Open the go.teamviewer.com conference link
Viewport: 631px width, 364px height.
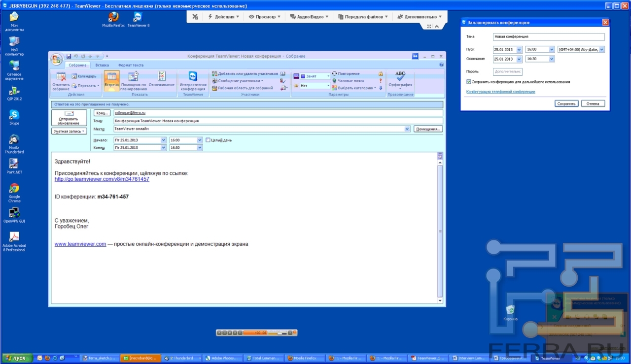pyautogui.click(x=102, y=179)
